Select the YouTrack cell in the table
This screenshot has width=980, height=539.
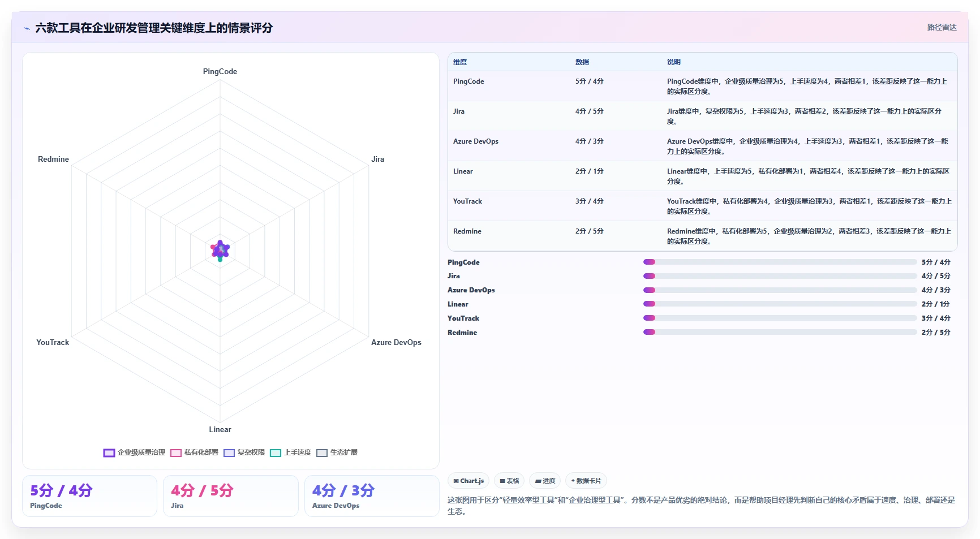(x=467, y=201)
